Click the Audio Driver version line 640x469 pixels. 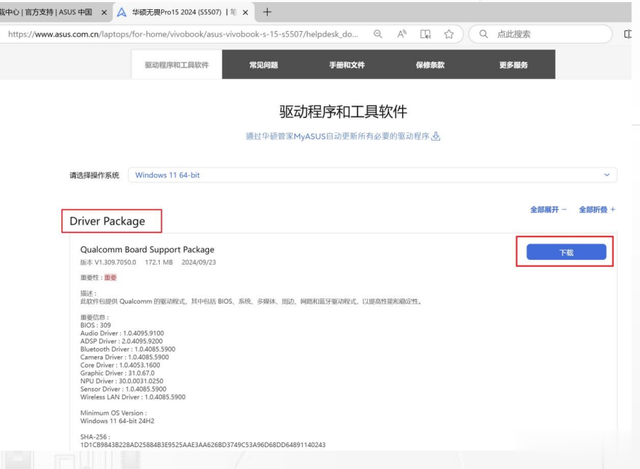pyautogui.click(x=122, y=333)
